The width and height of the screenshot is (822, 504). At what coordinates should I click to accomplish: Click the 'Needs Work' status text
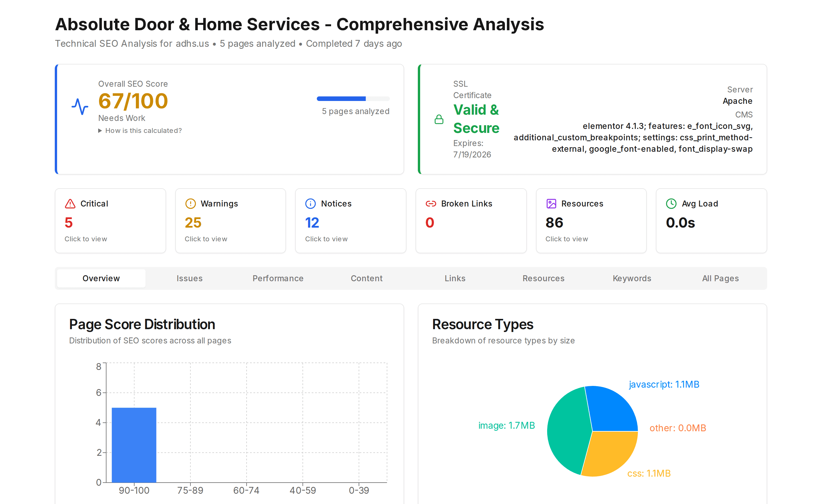coord(122,118)
